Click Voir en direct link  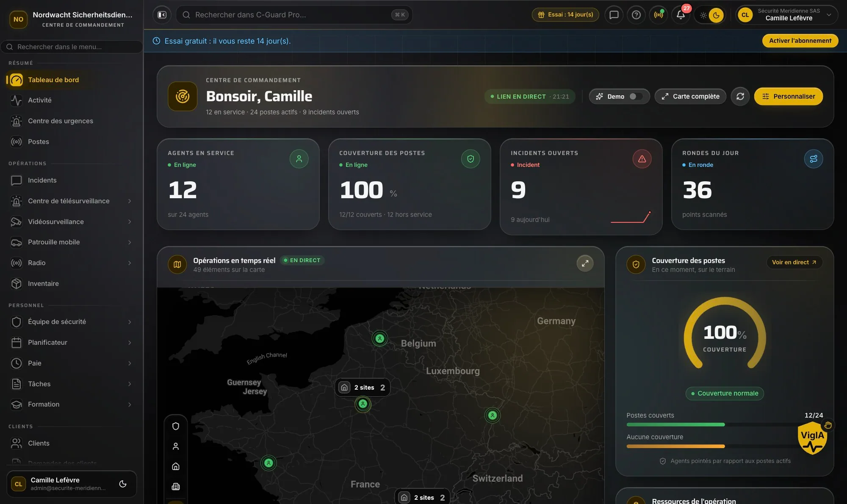[794, 262]
